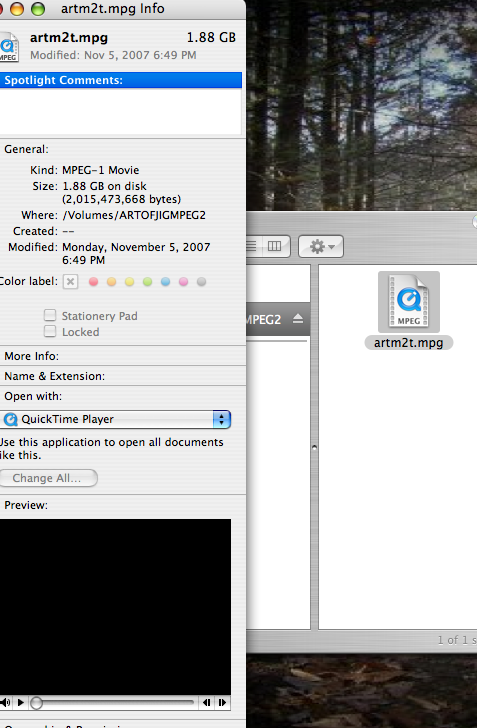
Task: Expand the Name & Extension section
Action: [x=54, y=376]
